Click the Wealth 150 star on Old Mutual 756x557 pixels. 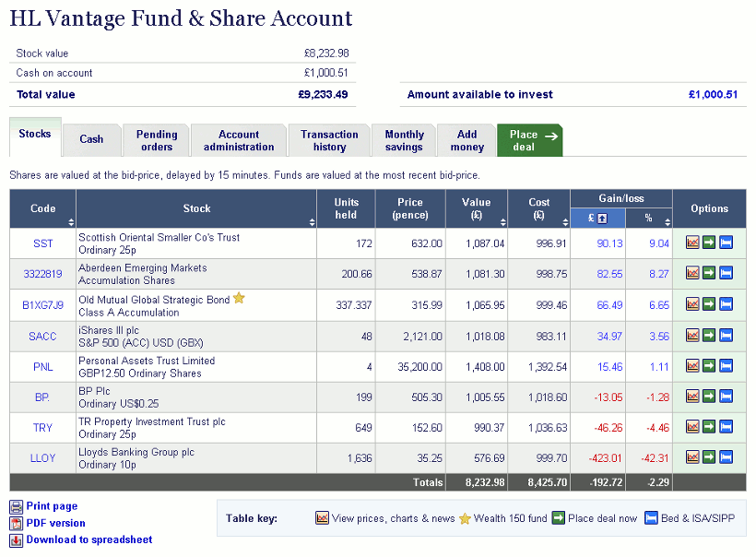239,298
